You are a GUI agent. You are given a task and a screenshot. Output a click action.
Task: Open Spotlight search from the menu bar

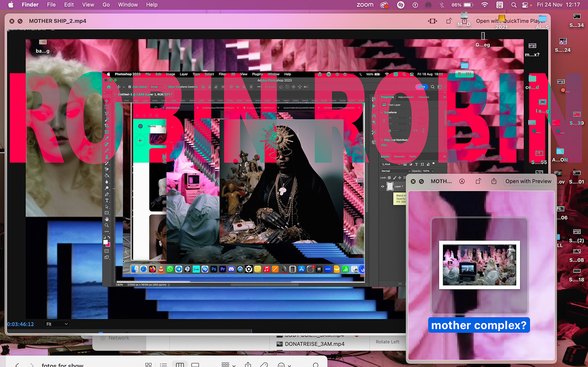coord(514,5)
